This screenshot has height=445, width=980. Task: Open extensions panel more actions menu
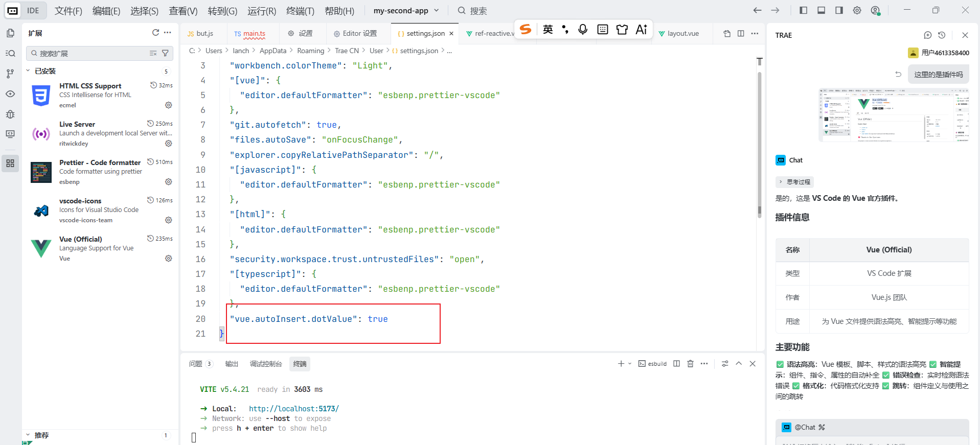(168, 33)
